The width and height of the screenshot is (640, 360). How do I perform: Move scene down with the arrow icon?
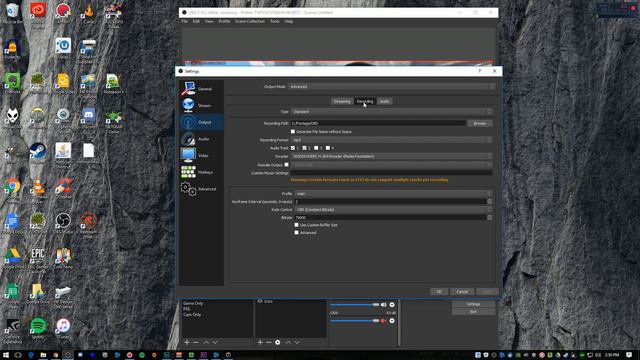point(215,342)
